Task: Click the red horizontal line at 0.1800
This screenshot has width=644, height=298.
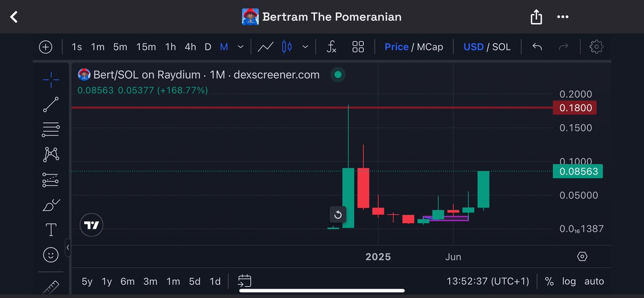Action: click(x=311, y=108)
